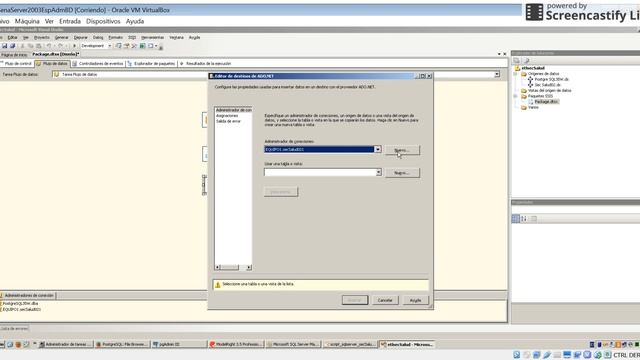
Task: Switch to Flujo de control tab
Action: click(17, 64)
